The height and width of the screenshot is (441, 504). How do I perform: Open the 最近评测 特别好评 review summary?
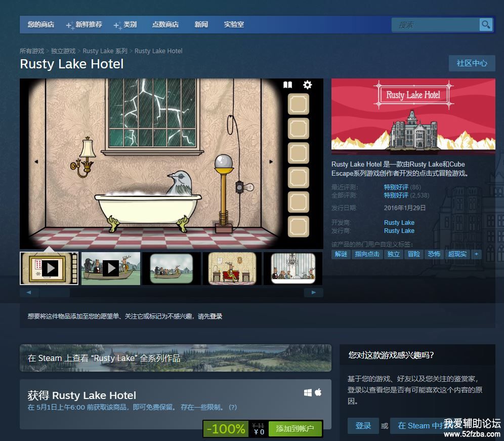pyautogui.click(x=396, y=187)
